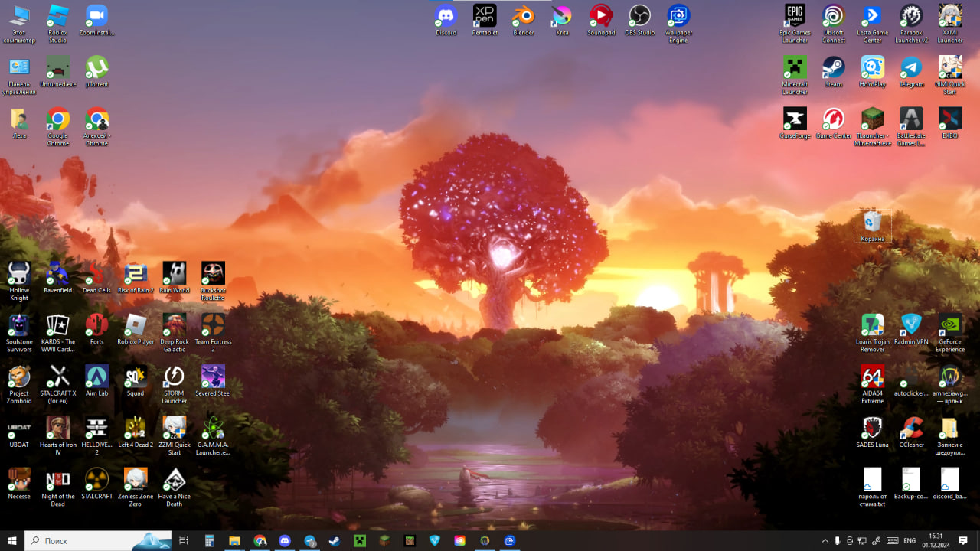Launch Krita from desktop
Viewport: 980px width, 551px height.
562,21
